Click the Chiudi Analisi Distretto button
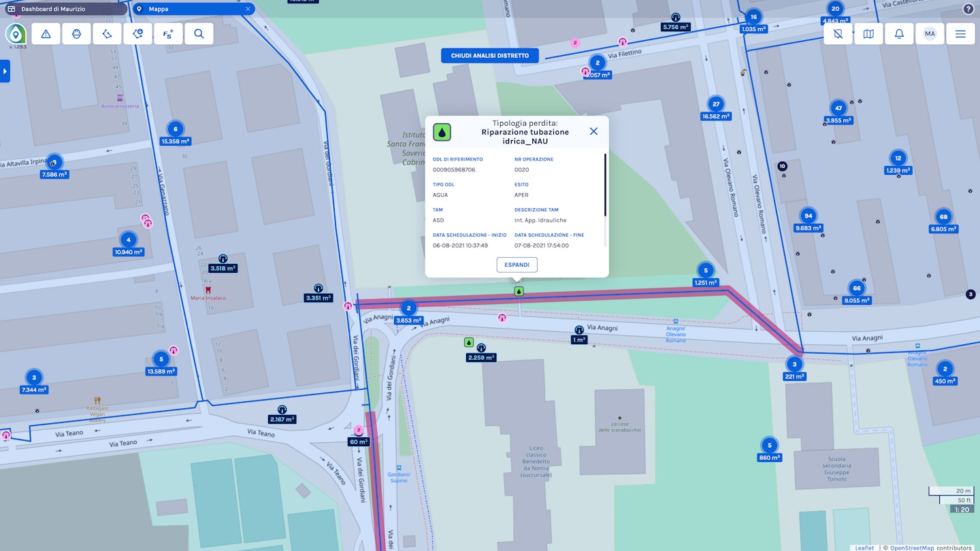Screen dimensions: 980x551 pos(490,56)
